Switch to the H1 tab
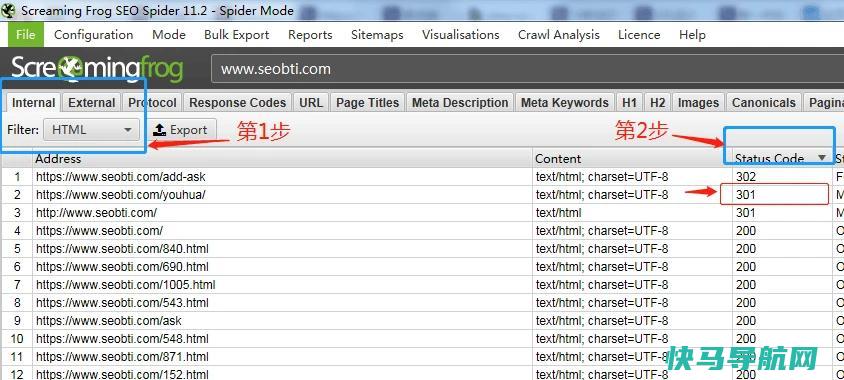Viewport: 844px width, 380px height. coord(629,103)
